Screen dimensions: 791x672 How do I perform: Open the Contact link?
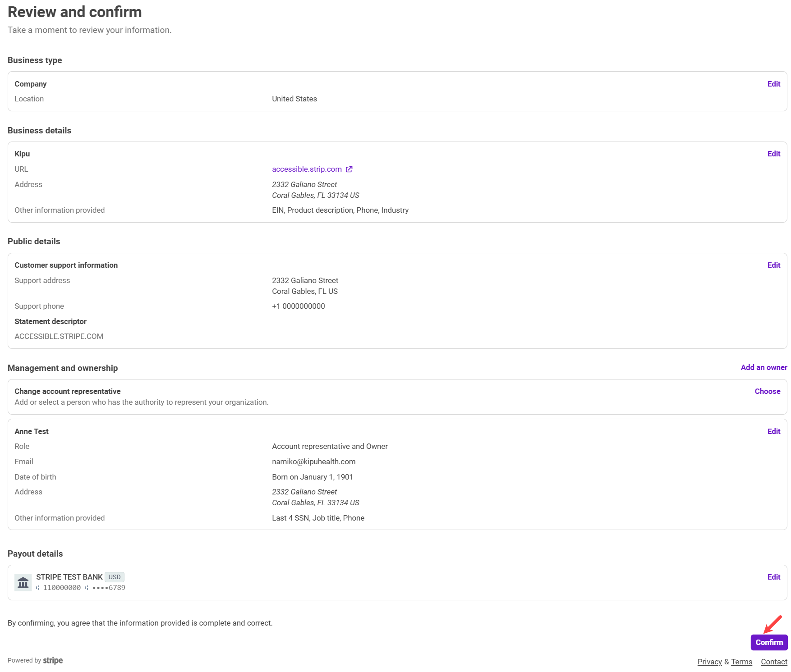(774, 662)
